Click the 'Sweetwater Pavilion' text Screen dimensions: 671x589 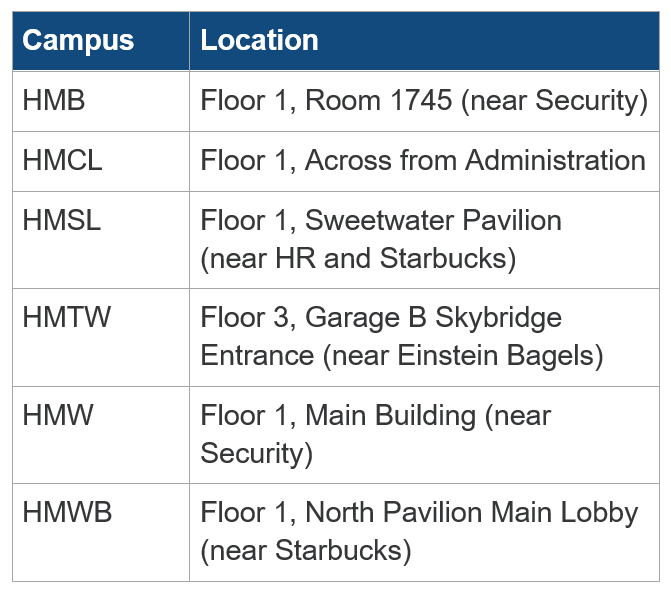(433, 220)
